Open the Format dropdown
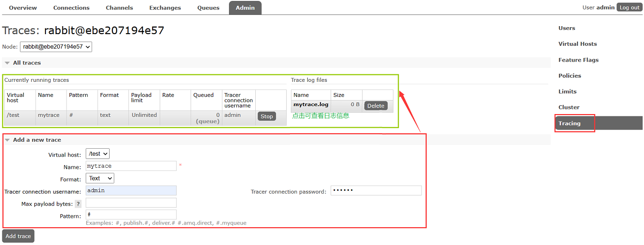Viewport: 644px width, 245px height. click(x=100, y=178)
